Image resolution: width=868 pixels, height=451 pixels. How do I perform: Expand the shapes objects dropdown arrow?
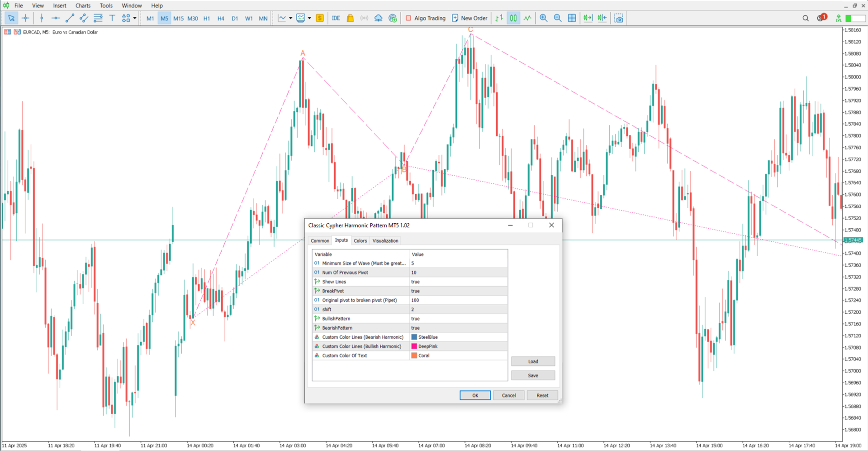[135, 18]
